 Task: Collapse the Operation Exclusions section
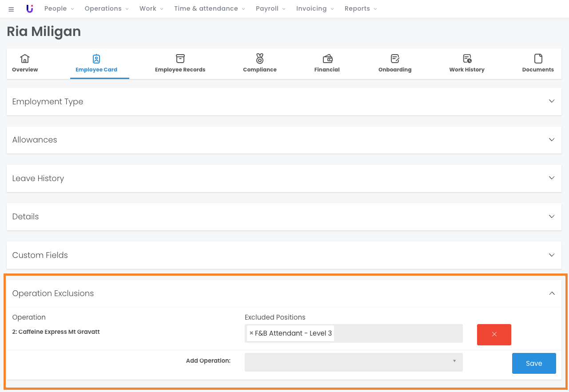coord(552,293)
